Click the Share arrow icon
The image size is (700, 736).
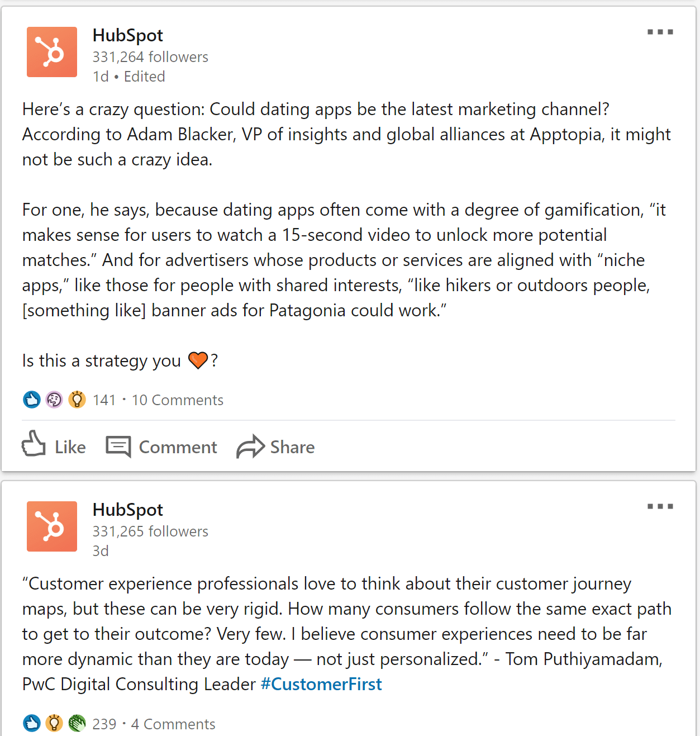250,447
